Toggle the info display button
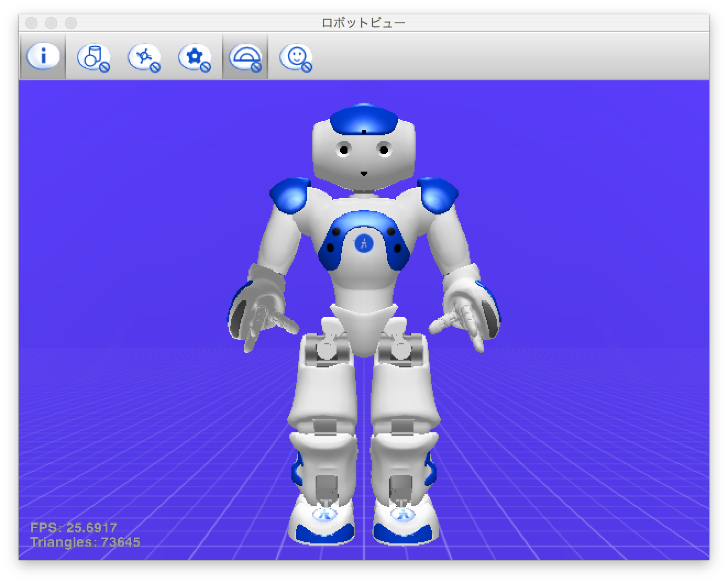 [x=43, y=57]
